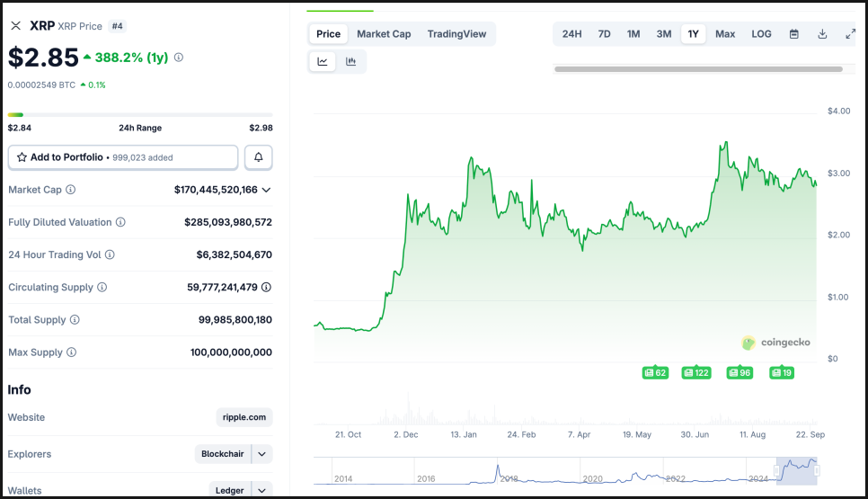Click the $285,093,980,572 valuation value
The height and width of the screenshot is (499, 868).
point(228,222)
